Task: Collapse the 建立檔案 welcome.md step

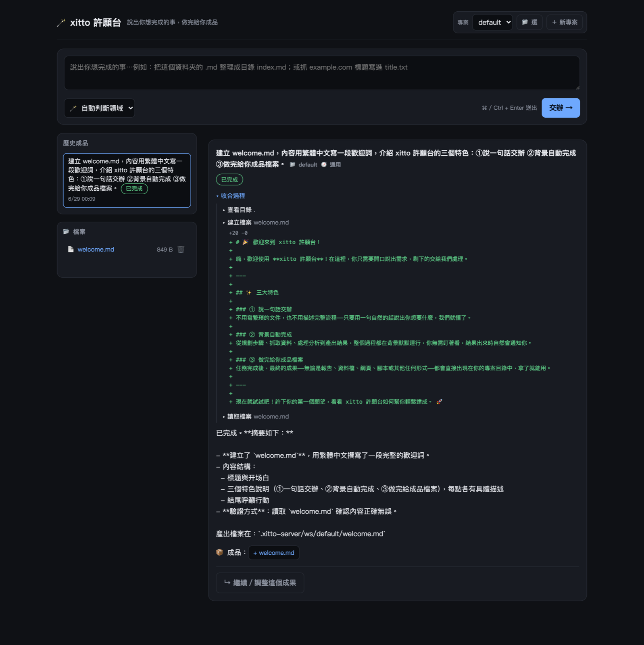Action: [256, 222]
